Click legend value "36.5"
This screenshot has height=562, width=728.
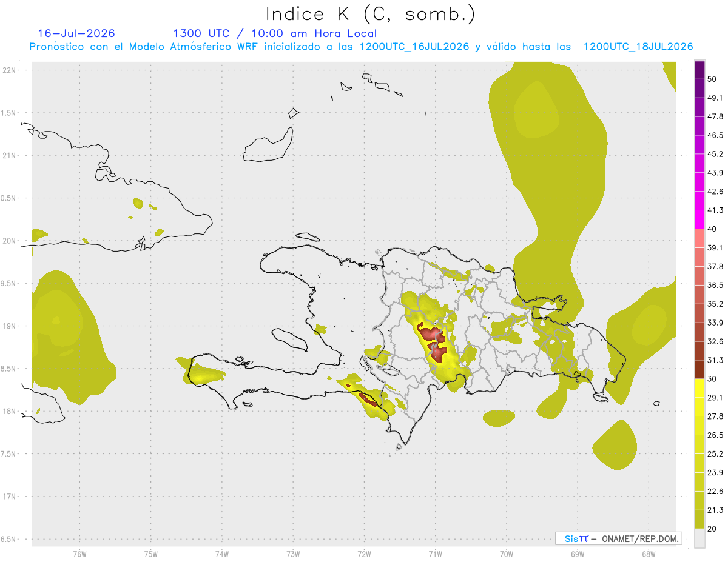coord(715,285)
